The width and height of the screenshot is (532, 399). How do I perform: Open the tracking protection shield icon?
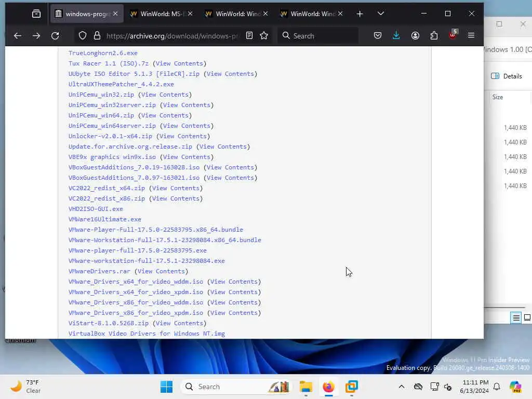tap(83, 36)
